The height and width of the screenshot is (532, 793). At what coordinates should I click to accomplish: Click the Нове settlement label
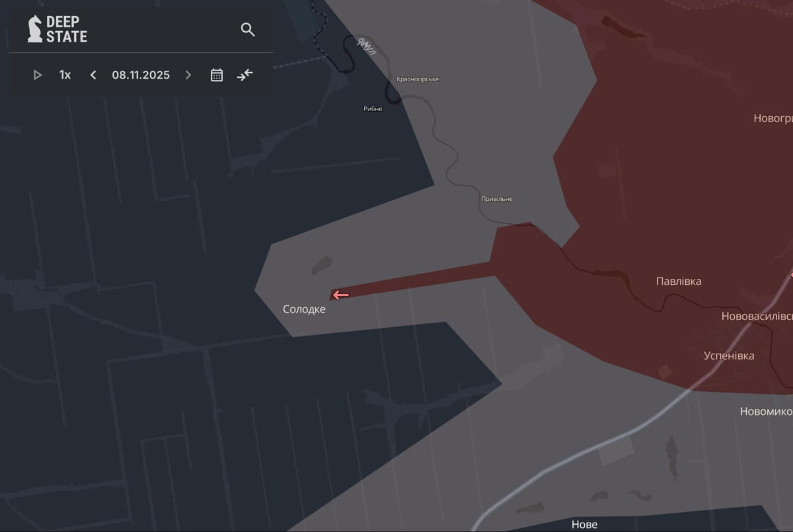(x=584, y=524)
